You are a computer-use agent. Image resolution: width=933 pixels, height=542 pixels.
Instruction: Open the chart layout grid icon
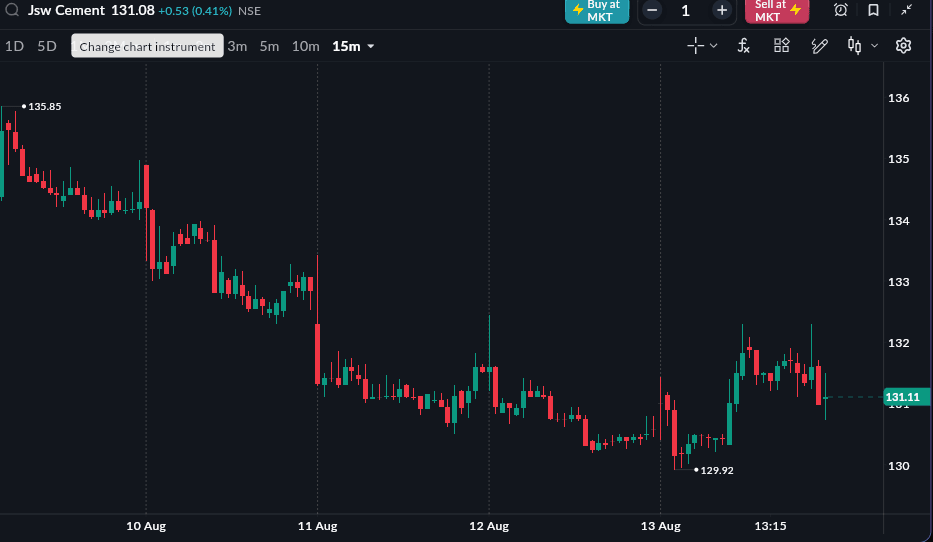[x=781, y=45]
